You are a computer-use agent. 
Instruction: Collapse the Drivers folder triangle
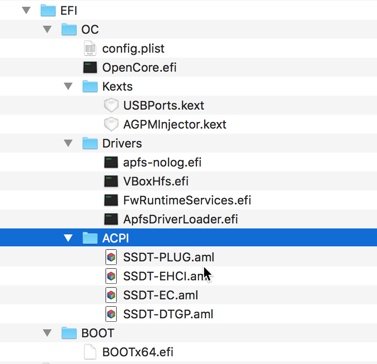pos(68,143)
